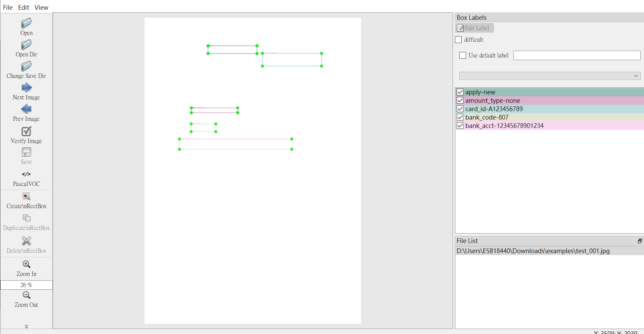Click the Zoom Out magnifier

(27, 295)
